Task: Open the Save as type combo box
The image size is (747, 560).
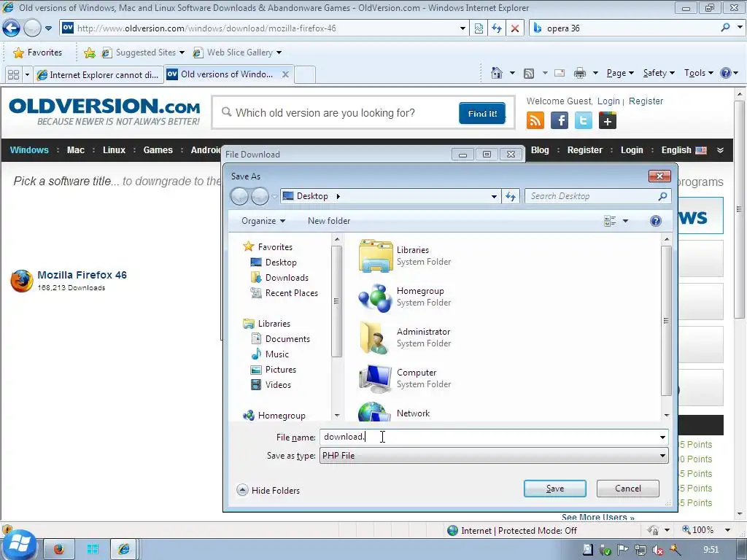Action: 494,456
